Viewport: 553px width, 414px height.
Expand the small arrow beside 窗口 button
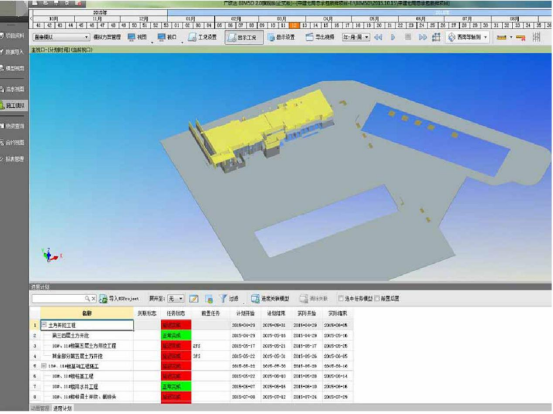[182, 42]
